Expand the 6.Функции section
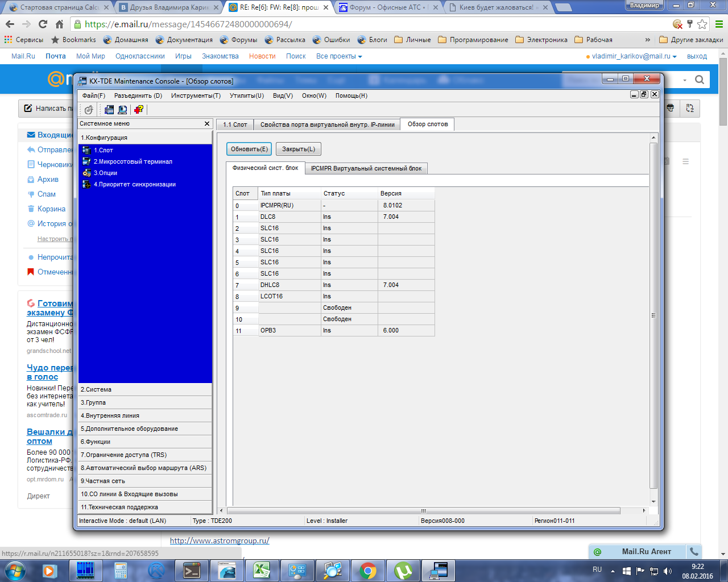The height and width of the screenshot is (582, 728). (145, 442)
